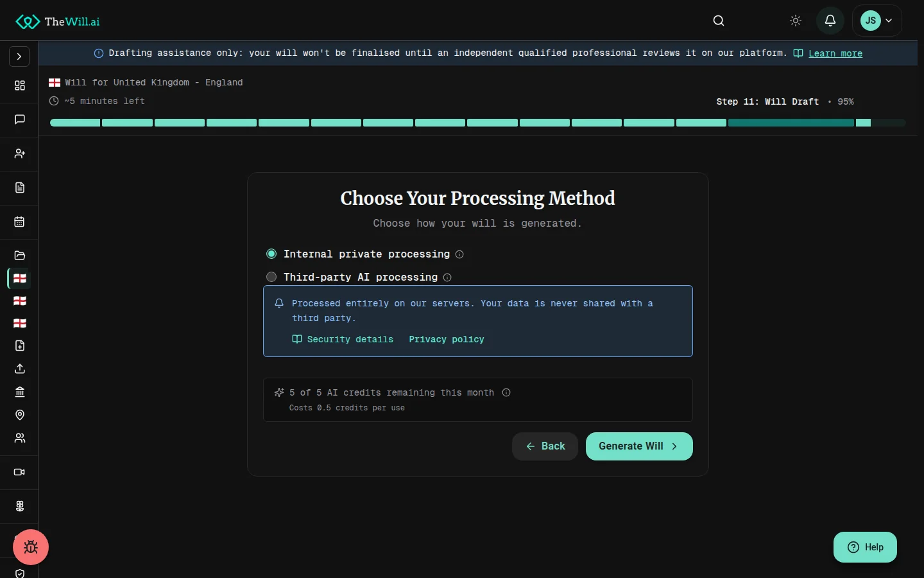Click the Learn more link in banner
This screenshot has height=578, width=924.
click(x=835, y=53)
